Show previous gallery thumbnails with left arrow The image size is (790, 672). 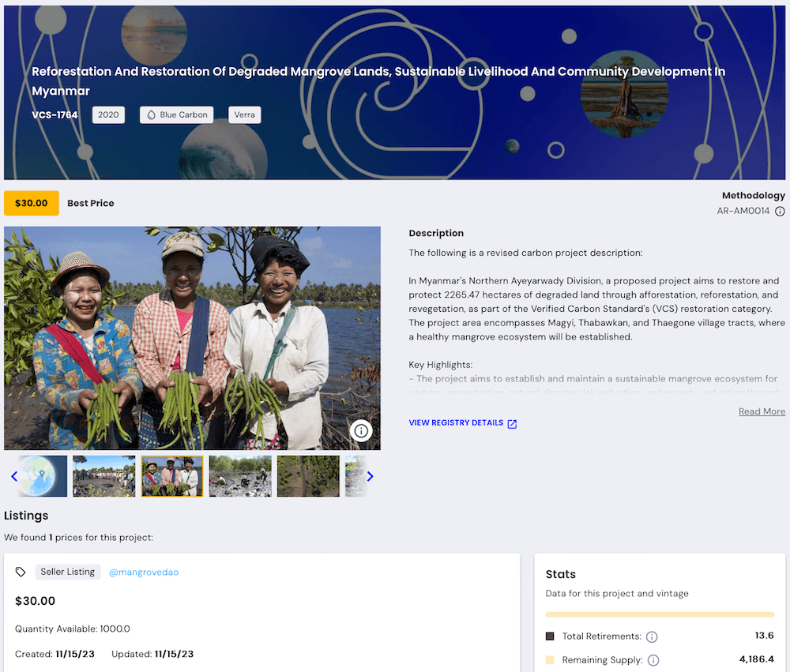pos(14,476)
